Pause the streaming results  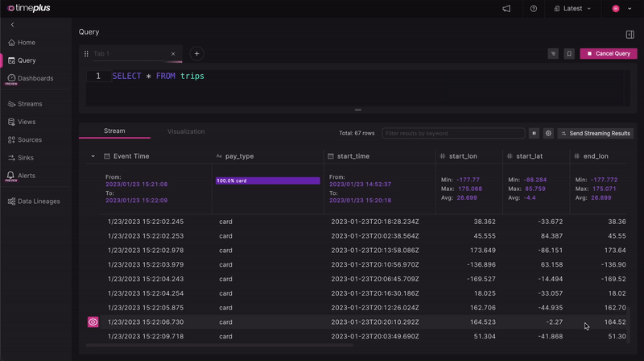point(534,133)
